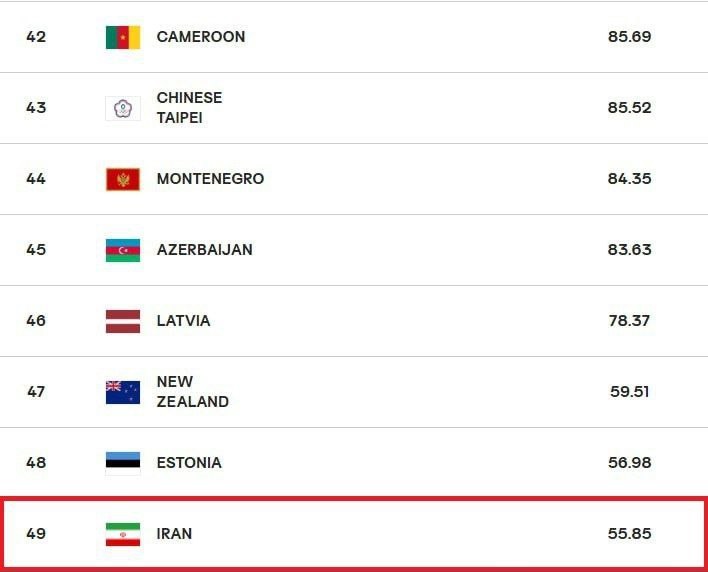Screen dimensions: 708x572
Task: Click the Iran flag icon
Action: pos(123,534)
